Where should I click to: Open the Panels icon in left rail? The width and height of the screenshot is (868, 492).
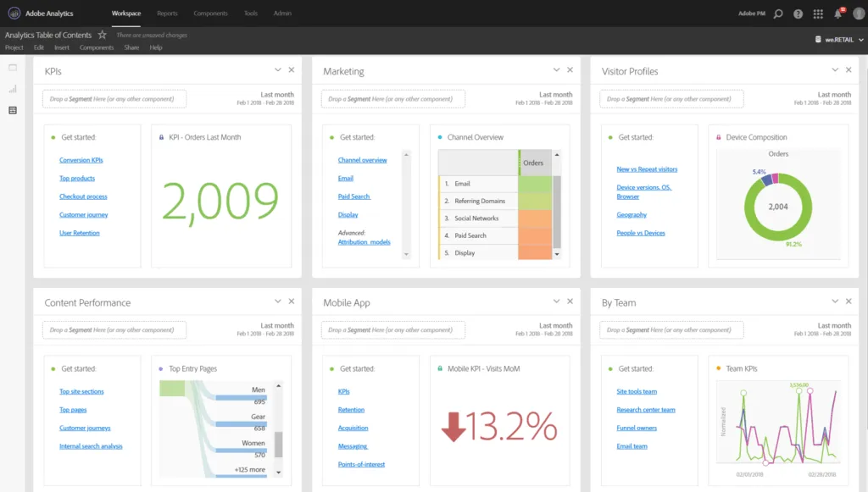point(13,68)
